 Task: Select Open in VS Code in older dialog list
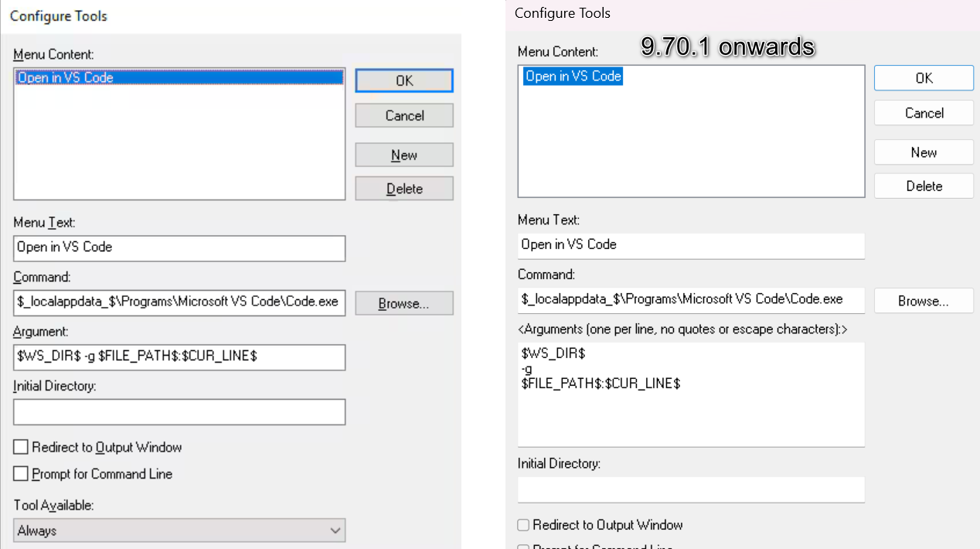(x=66, y=77)
